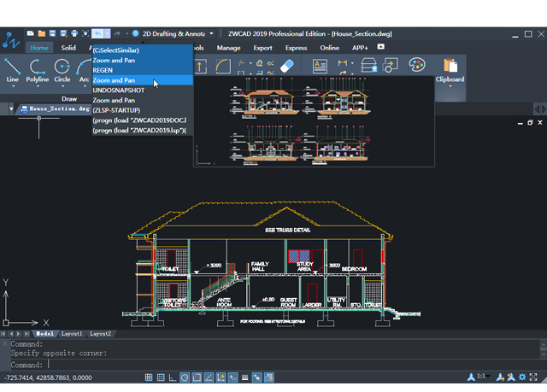Open the Properties color palette icon

click(417, 65)
